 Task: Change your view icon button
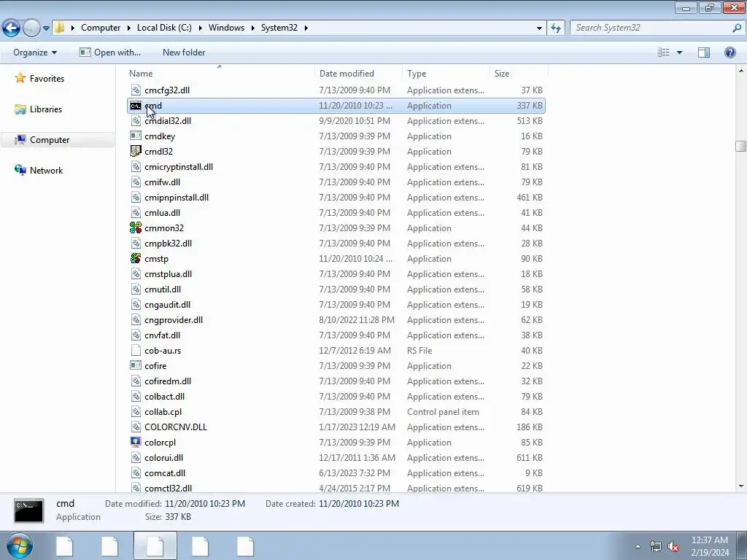(x=663, y=52)
